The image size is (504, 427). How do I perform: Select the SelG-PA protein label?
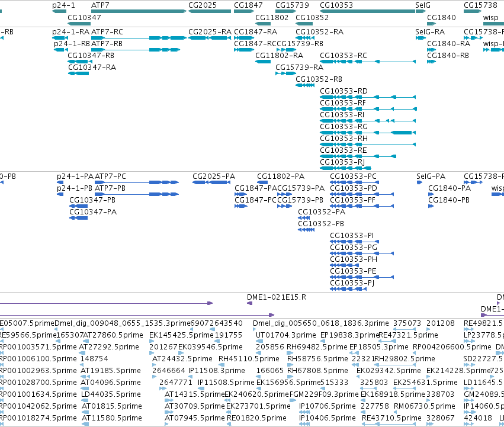point(431,176)
